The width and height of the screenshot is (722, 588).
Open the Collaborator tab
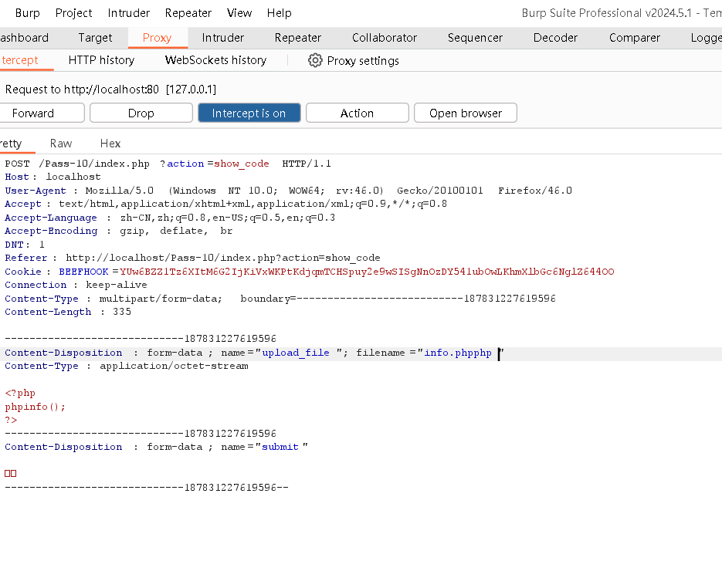(385, 38)
